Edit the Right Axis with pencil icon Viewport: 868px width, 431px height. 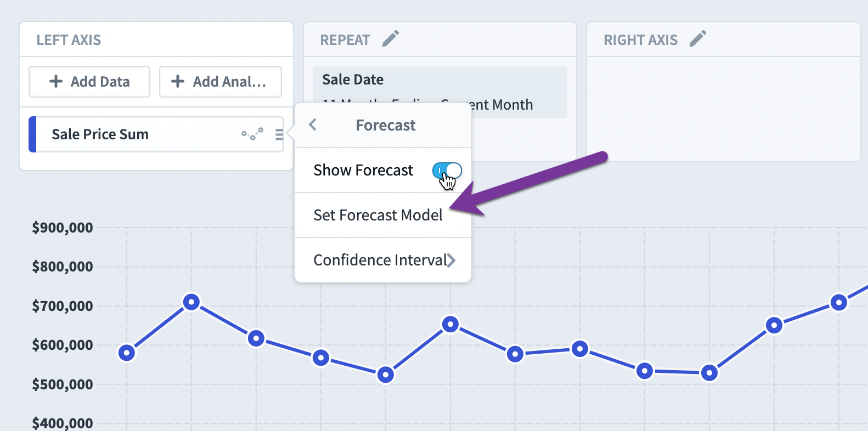click(698, 39)
